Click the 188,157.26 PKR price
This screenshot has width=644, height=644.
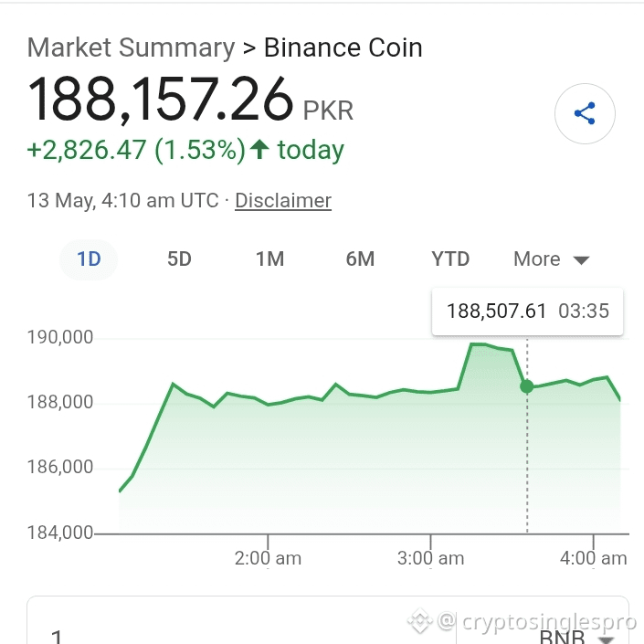pyautogui.click(x=190, y=100)
